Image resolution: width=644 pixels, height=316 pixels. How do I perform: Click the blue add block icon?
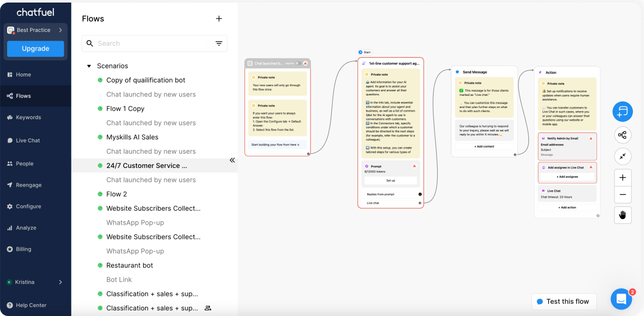(x=623, y=112)
